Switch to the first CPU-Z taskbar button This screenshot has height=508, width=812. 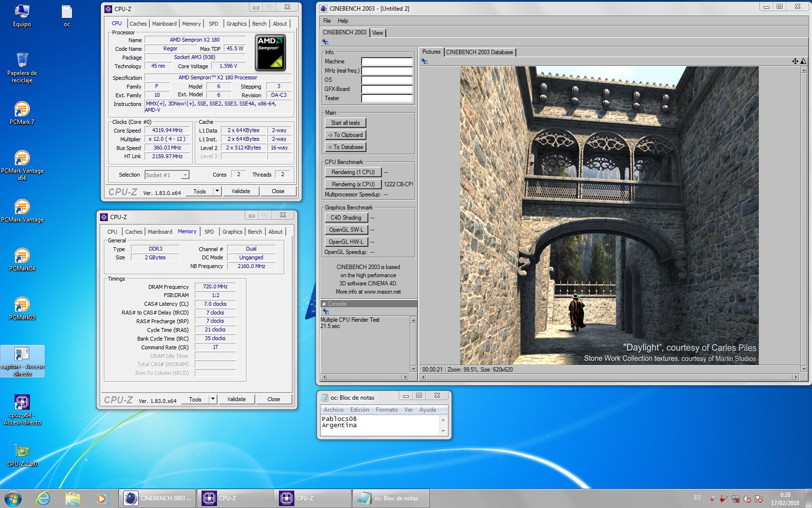235,498
